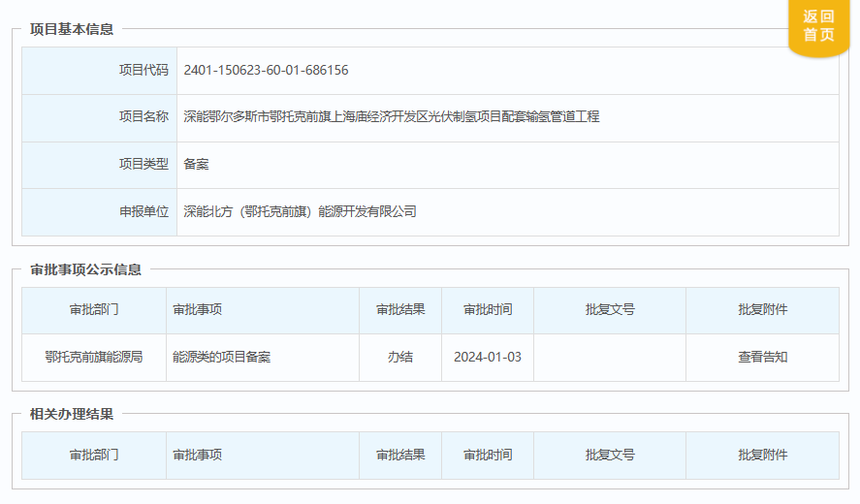
Task: Click 批复文号 header in 相关办理结果 table
Action: click(x=610, y=455)
